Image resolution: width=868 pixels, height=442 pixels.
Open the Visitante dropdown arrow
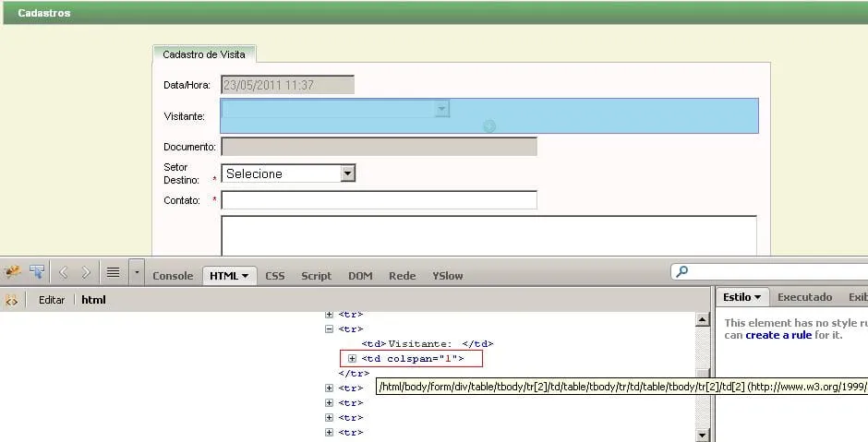(441, 109)
